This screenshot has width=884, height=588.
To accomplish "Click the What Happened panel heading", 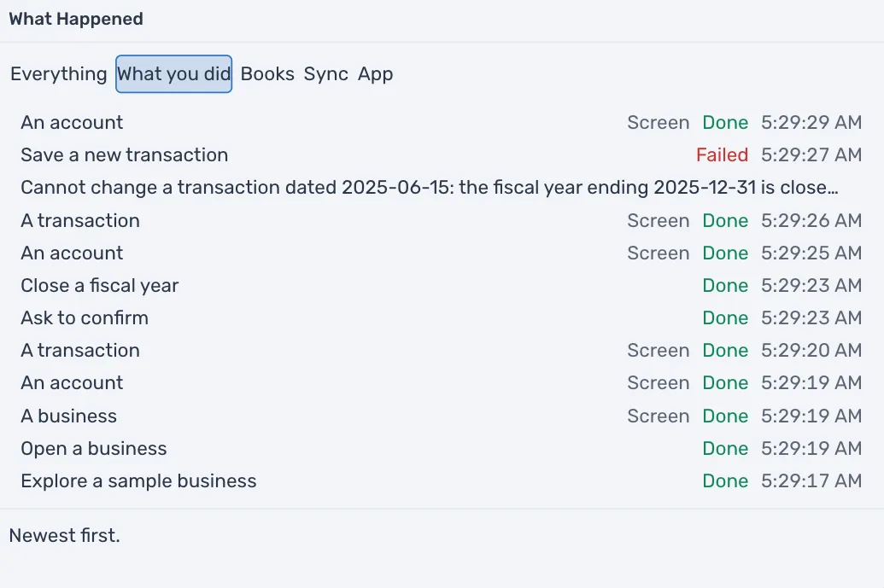I will tap(76, 19).
